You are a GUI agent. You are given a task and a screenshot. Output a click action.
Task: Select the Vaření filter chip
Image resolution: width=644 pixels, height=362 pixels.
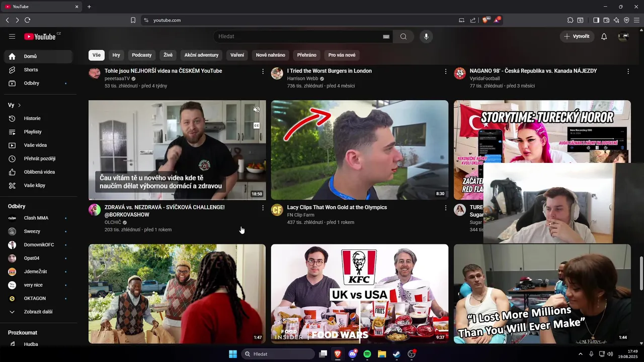(x=237, y=55)
